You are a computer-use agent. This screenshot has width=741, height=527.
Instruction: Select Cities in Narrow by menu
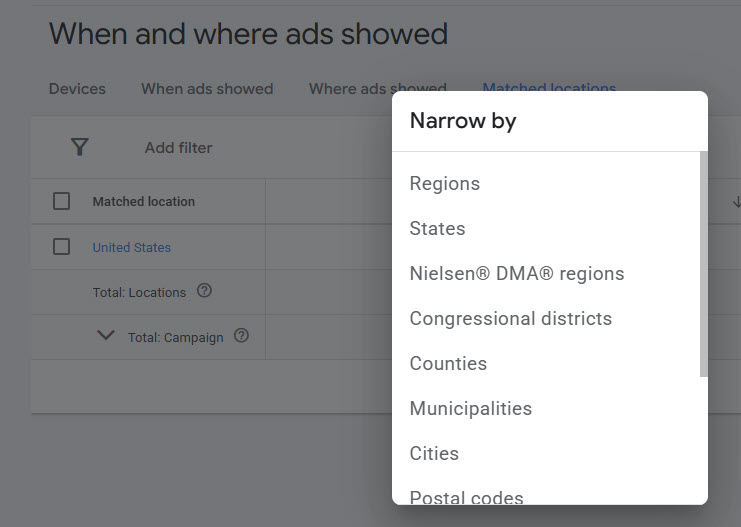(434, 453)
